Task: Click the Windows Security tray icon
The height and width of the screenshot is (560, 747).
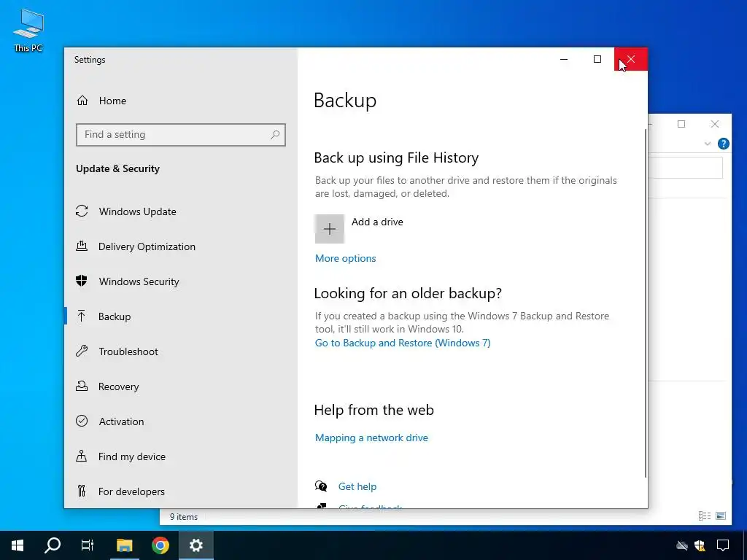Action: coord(700,545)
